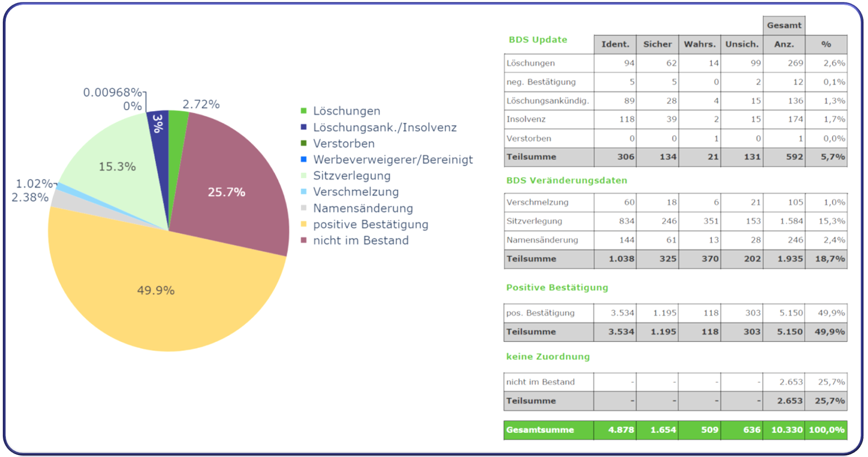Click the Löschungen green legend swatch

pos(304,111)
